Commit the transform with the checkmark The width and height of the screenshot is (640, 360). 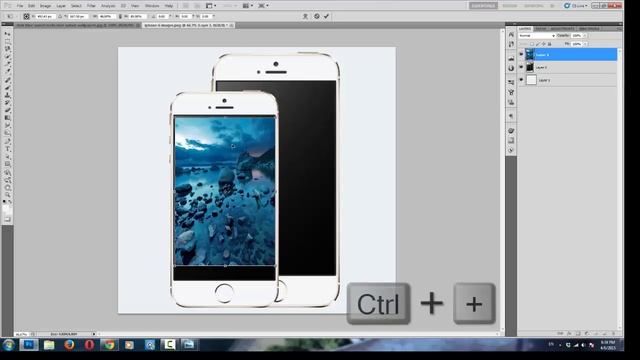point(326,16)
